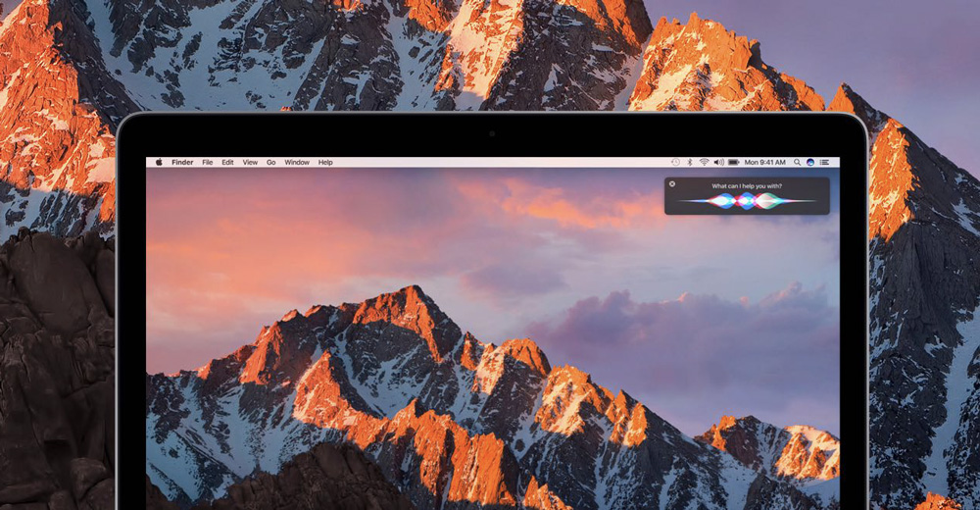Open Spotlight search magnifier

coord(797,162)
